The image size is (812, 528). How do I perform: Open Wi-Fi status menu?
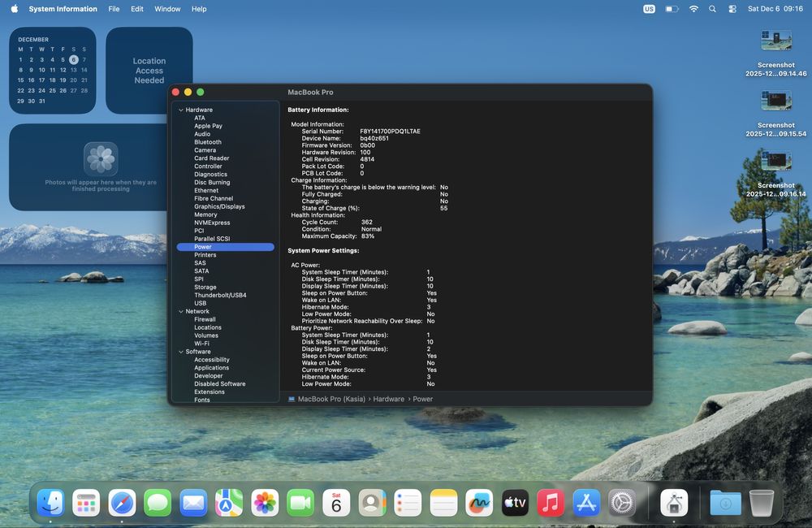(693, 9)
